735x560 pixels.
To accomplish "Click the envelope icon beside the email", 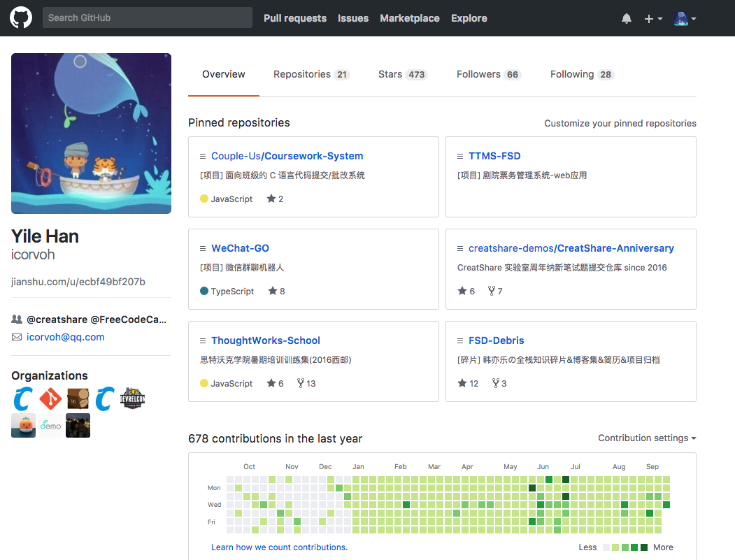I will tap(16, 338).
